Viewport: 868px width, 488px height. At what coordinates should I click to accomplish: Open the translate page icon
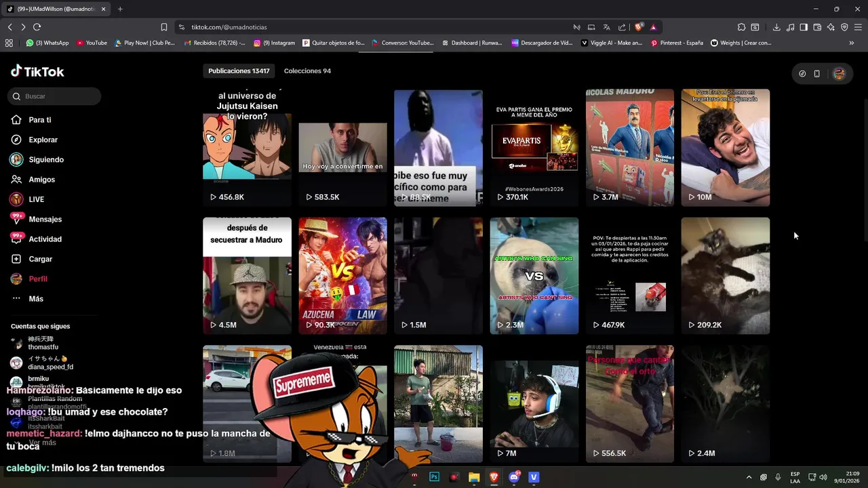(606, 27)
